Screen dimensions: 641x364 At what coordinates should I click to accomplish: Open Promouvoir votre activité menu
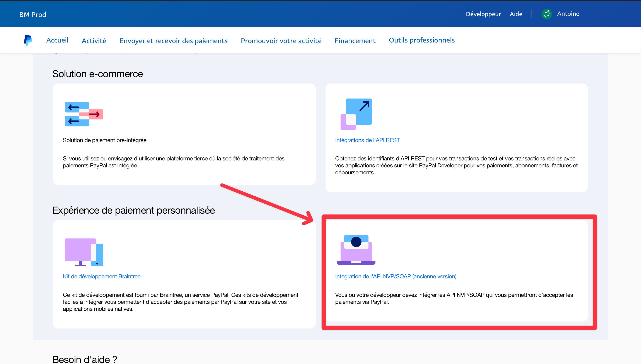281,41
